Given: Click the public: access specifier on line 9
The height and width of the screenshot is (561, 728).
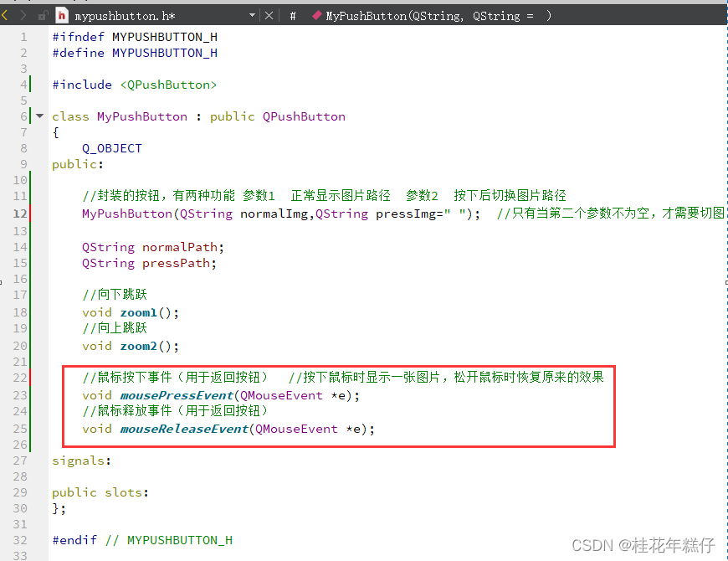Looking at the screenshot, I should 78,164.
